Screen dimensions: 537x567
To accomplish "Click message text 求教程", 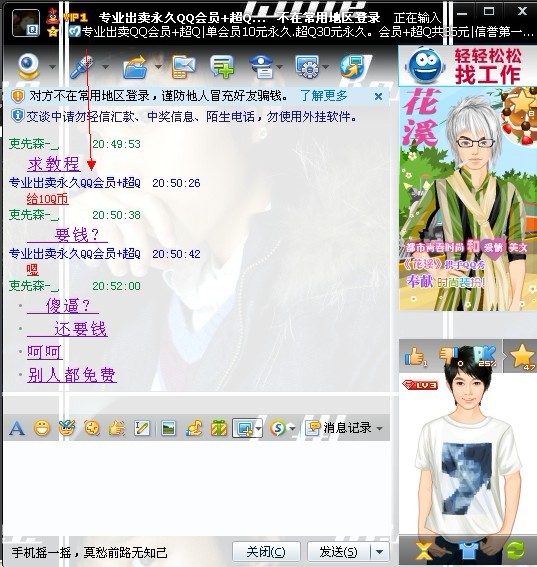I will tap(54, 164).
